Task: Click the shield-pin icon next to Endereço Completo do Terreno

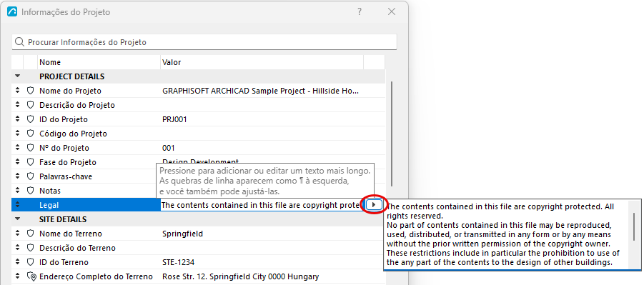Action: point(31,276)
